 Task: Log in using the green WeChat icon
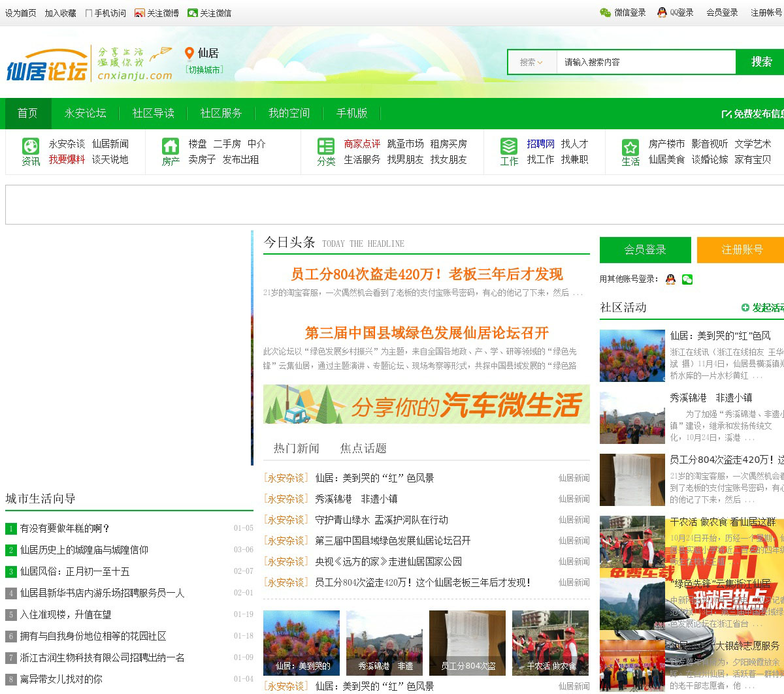pos(687,279)
